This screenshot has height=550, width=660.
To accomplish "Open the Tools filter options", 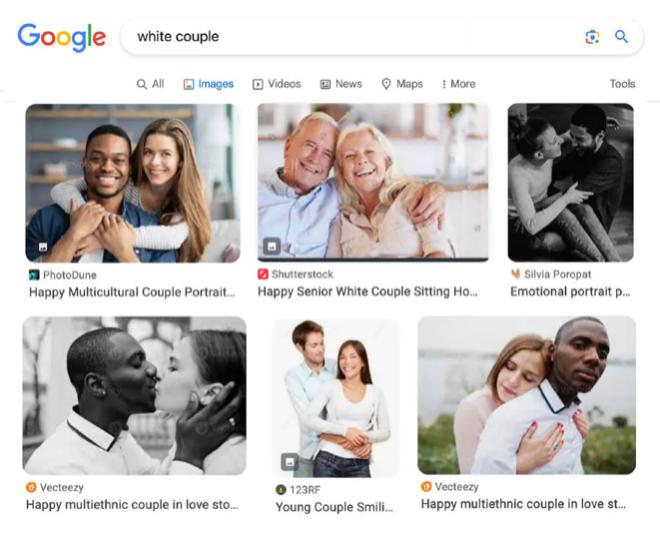I will coord(622,84).
